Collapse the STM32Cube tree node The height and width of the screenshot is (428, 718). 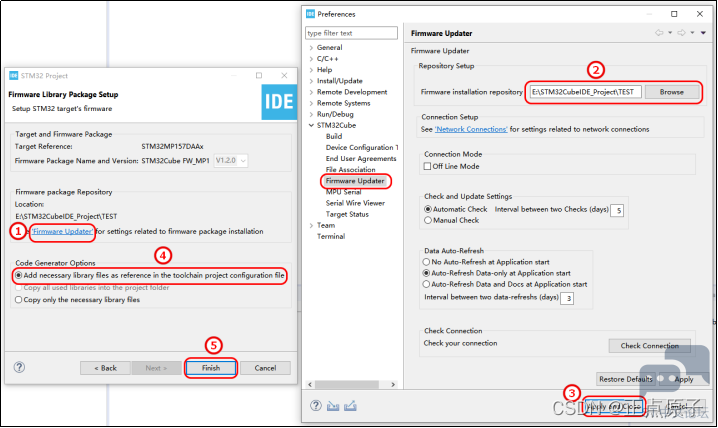coord(311,125)
